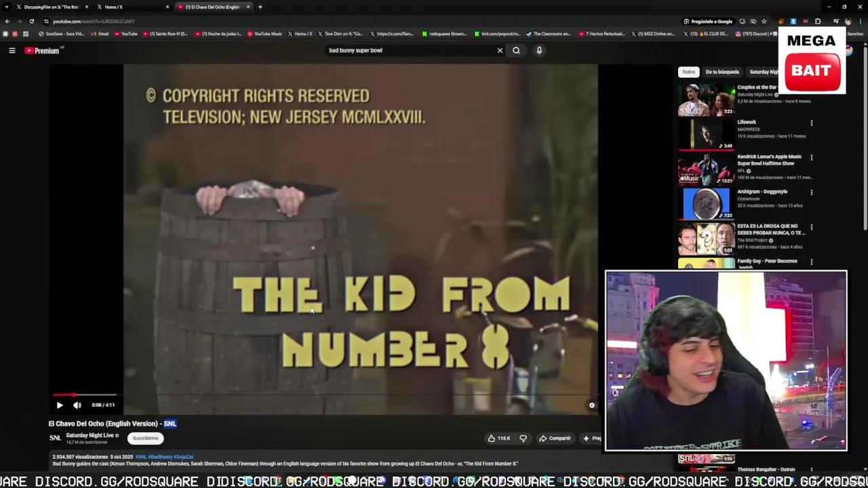Open Kendrick Lamar's Apple Music halftime show title

point(769,160)
